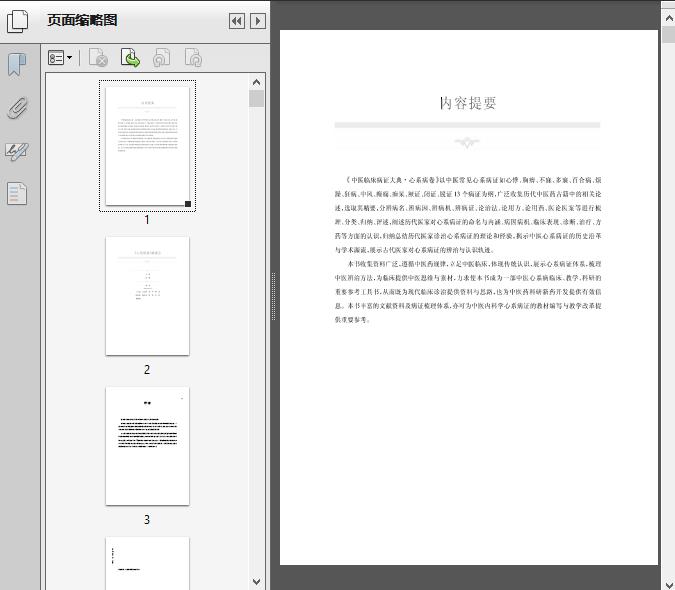Open thumbnail options dropdown menu

click(60, 58)
